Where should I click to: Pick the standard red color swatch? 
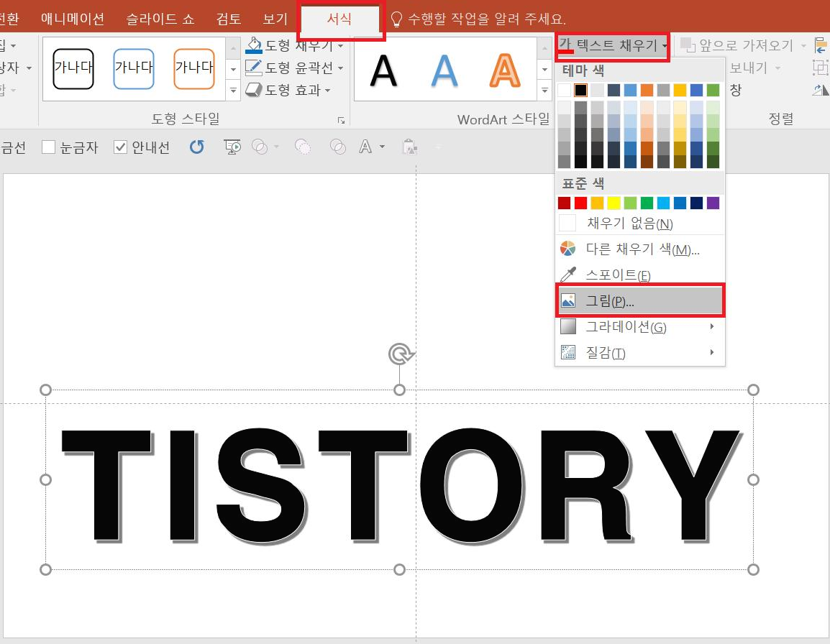coord(580,203)
